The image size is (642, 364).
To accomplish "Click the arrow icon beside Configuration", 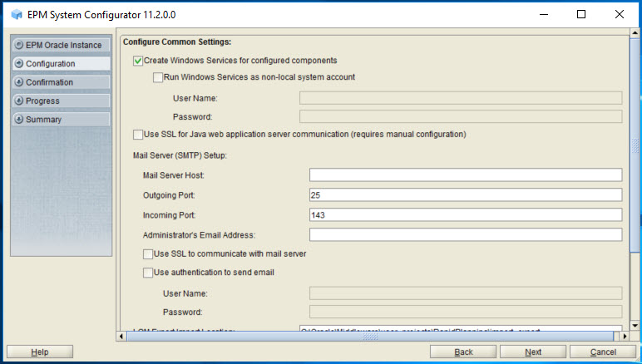I will [19, 63].
